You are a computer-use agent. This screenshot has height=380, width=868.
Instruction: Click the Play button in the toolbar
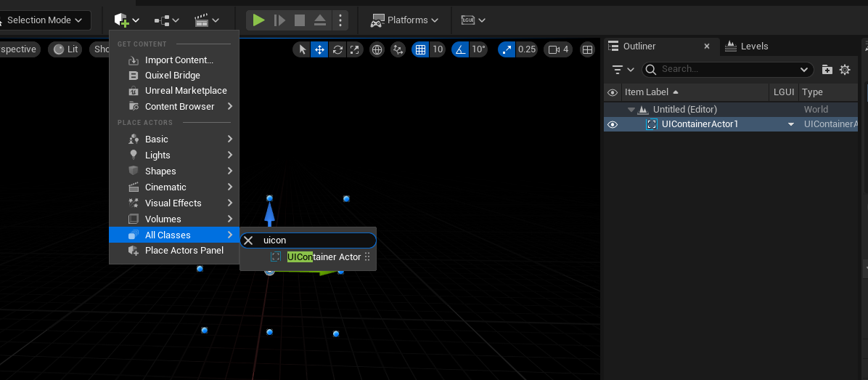tap(258, 20)
